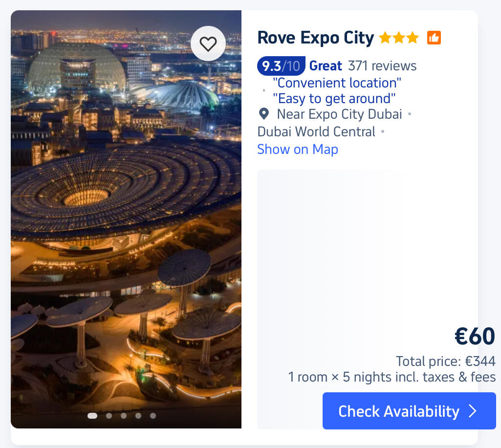This screenshot has height=448, width=501.
Task: Click the location pin icon
Action: (x=264, y=114)
